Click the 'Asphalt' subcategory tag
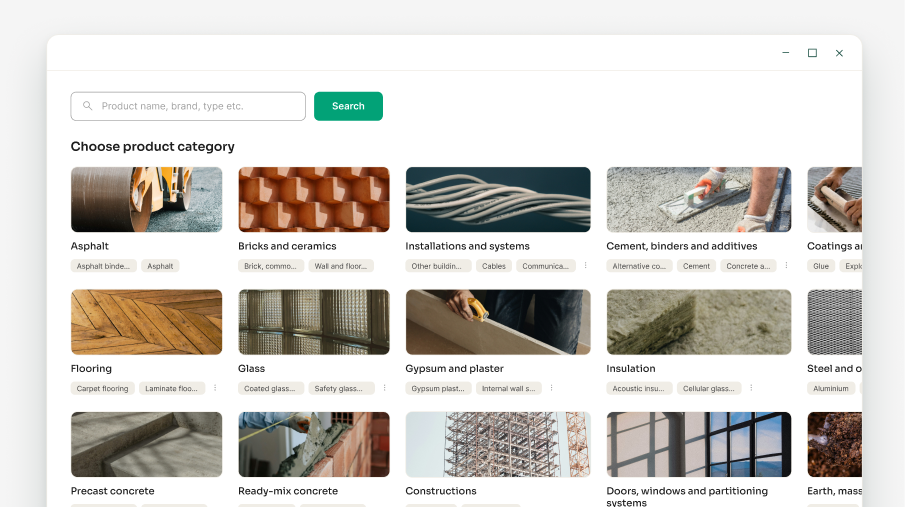The height and width of the screenshot is (507, 905). pyautogui.click(x=160, y=266)
